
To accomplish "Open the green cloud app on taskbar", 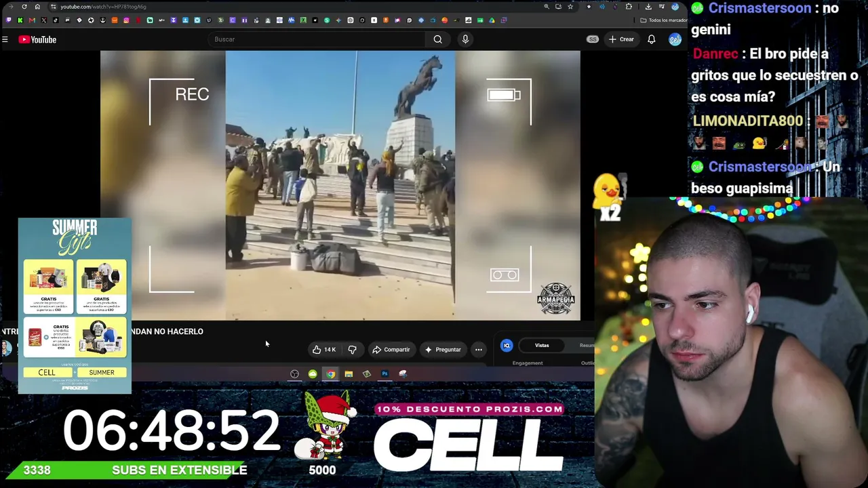I will 313,373.
